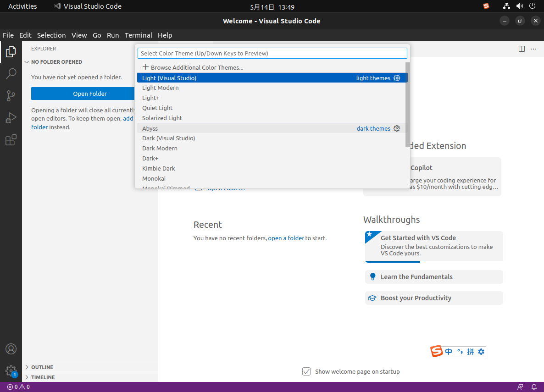544x392 pixels.
Task: Open the volume icon in system tray
Action: [519, 6]
